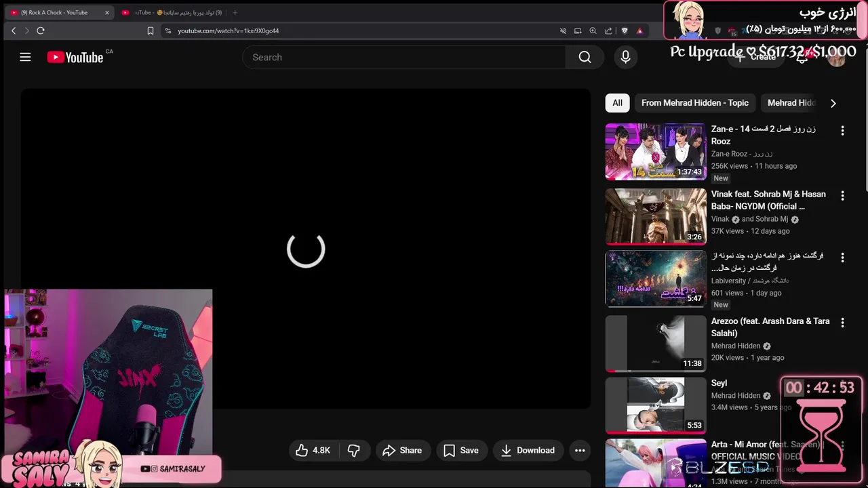This screenshot has width=868, height=488.
Task: Open the YouTube hamburger guide menu
Action: [x=25, y=57]
